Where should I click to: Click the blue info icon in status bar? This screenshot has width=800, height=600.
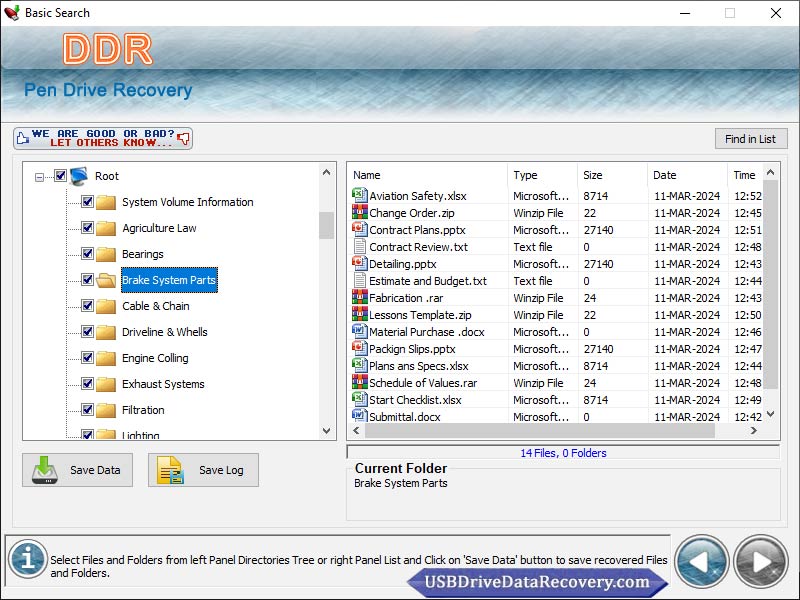pyautogui.click(x=28, y=559)
